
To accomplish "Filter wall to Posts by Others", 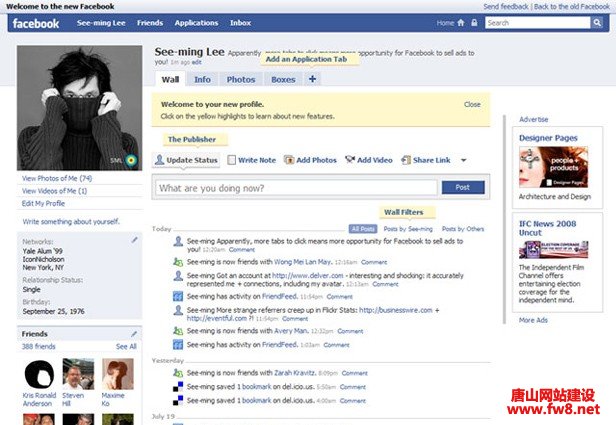I will pos(463,229).
